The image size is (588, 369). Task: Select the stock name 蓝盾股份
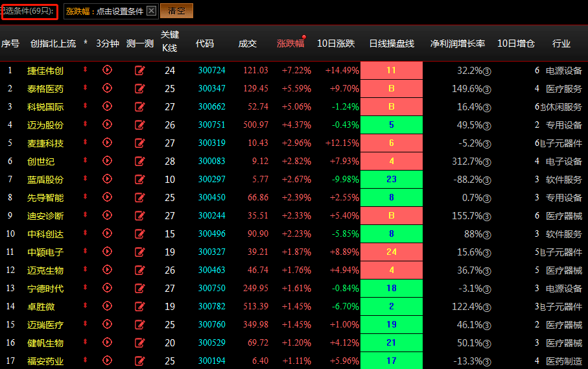[x=45, y=180]
